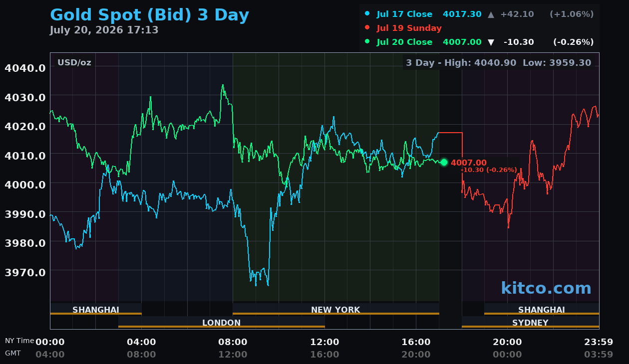
Task: Click the 4017.30 close value
Action: pyautogui.click(x=462, y=14)
